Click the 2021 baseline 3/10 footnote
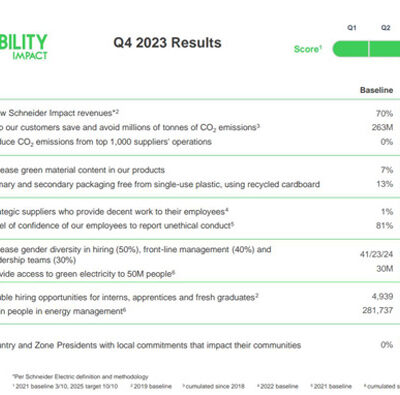Image resolution: width=400 pixels, height=395 pixels. click(x=65, y=386)
